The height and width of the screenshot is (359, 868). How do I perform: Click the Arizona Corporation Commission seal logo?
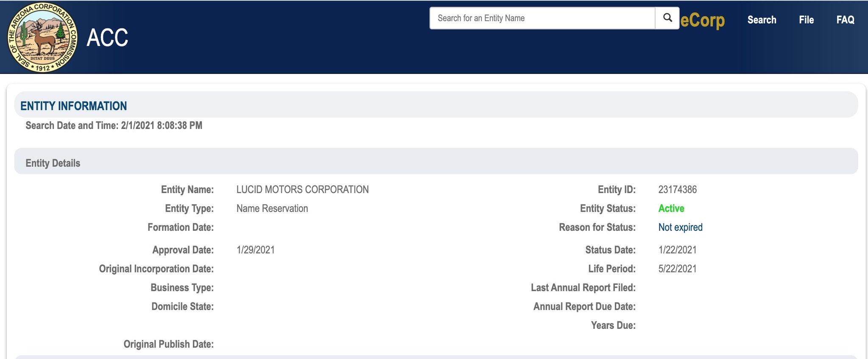tap(42, 37)
